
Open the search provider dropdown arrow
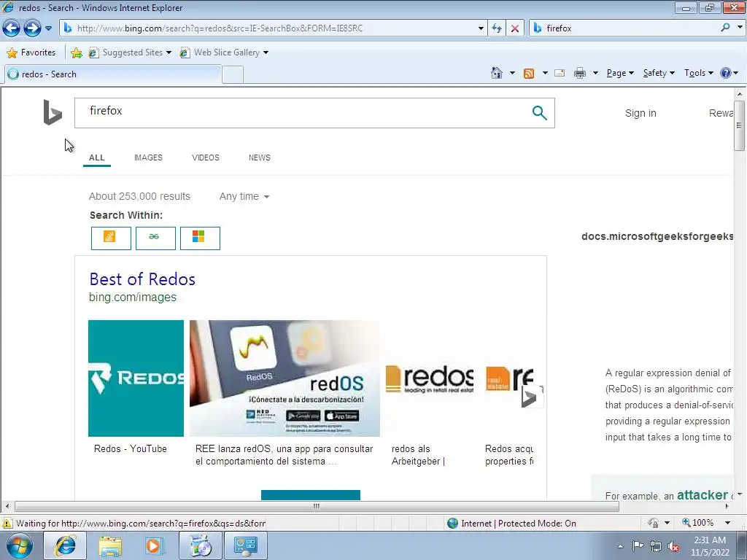740,28
